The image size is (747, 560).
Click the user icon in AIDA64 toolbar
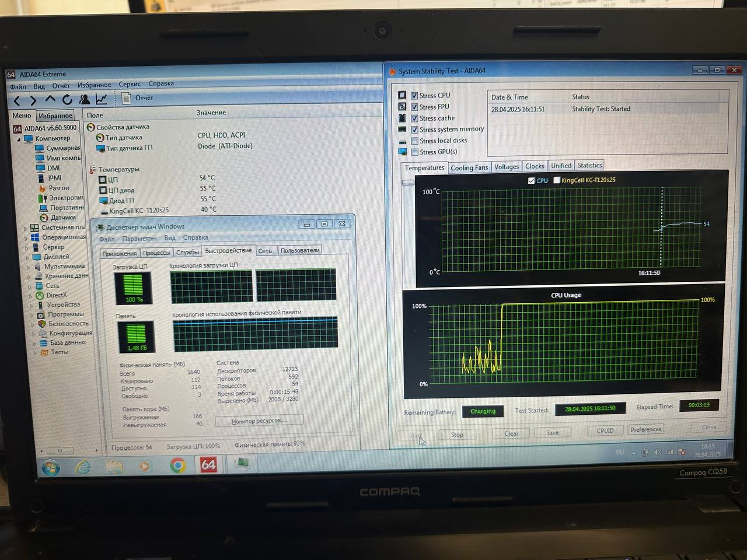85,99
